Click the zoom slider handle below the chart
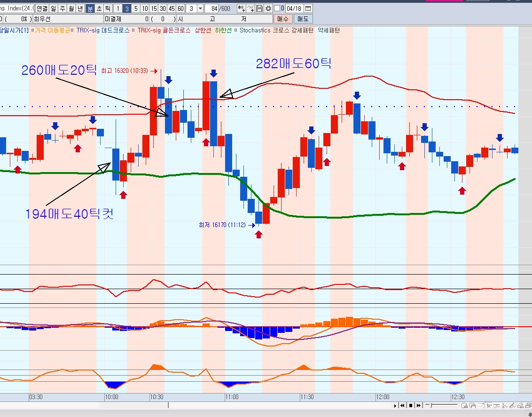 [432, 405]
